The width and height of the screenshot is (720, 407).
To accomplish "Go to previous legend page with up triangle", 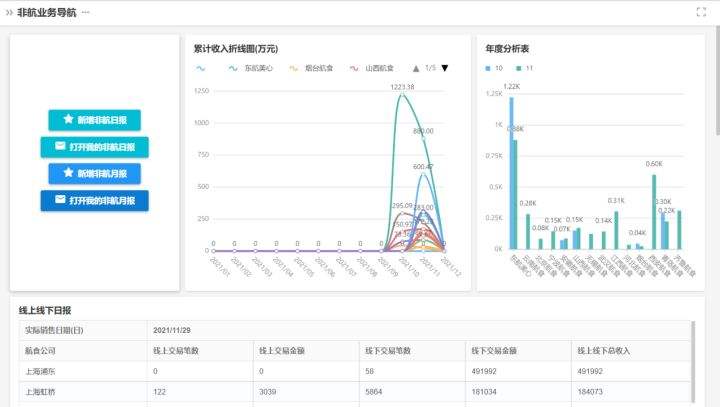I will (415, 68).
